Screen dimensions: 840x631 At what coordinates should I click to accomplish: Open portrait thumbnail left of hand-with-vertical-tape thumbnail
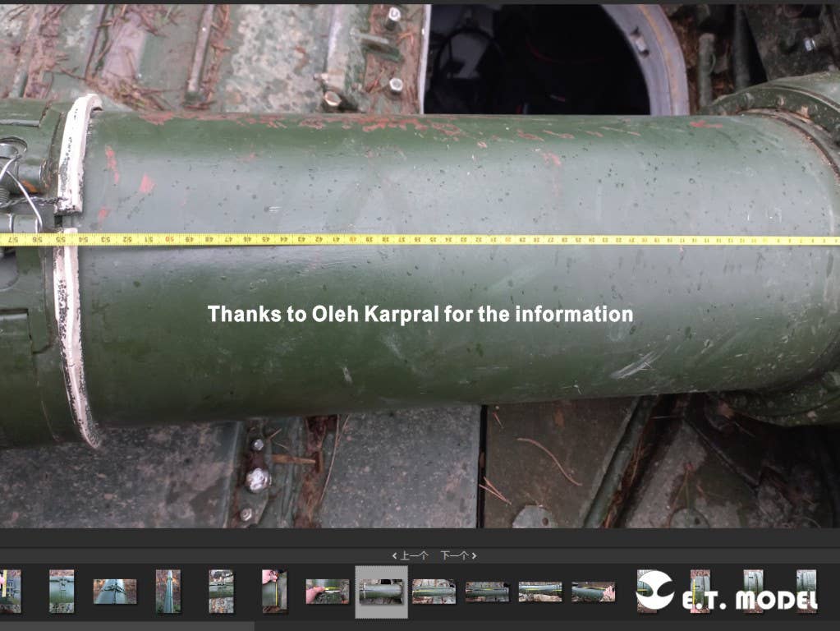tap(221, 592)
